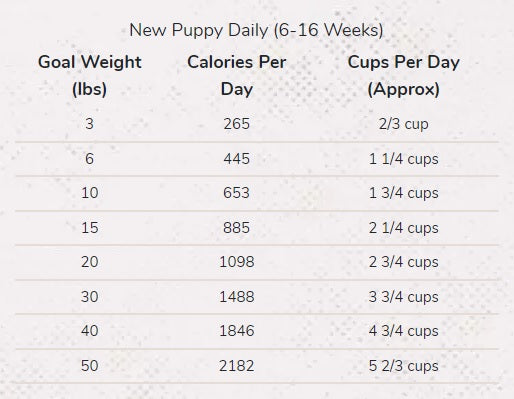Click the 265 calories value
The height and width of the screenshot is (399, 514).
(237, 124)
